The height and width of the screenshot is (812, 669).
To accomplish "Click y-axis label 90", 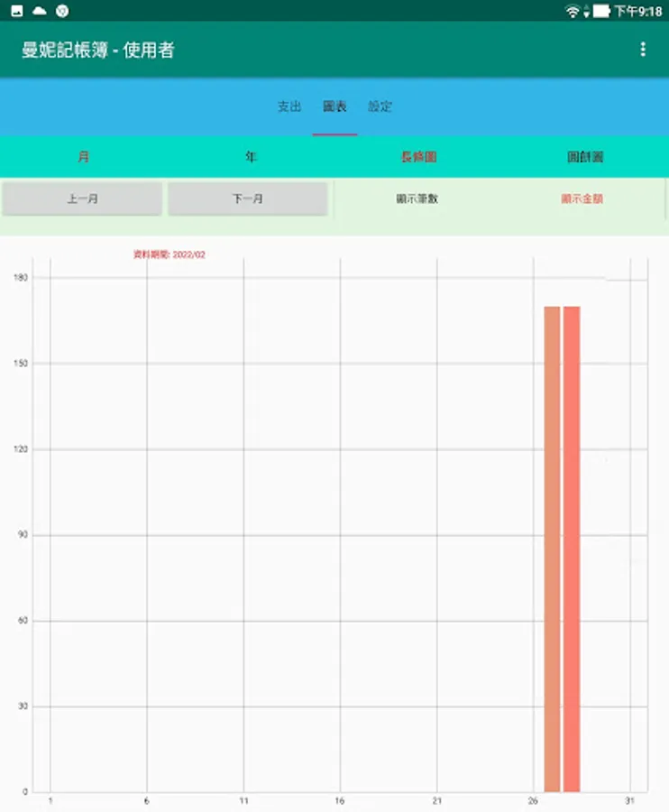I will tap(23, 534).
